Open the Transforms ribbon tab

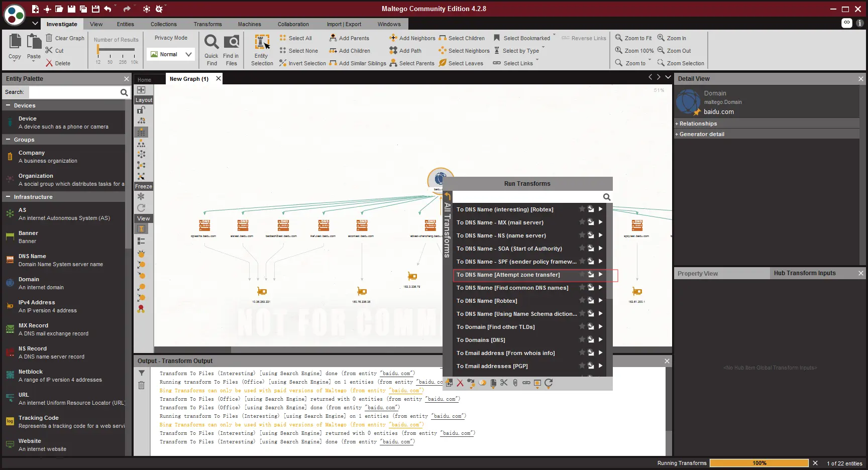pyautogui.click(x=208, y=24)
